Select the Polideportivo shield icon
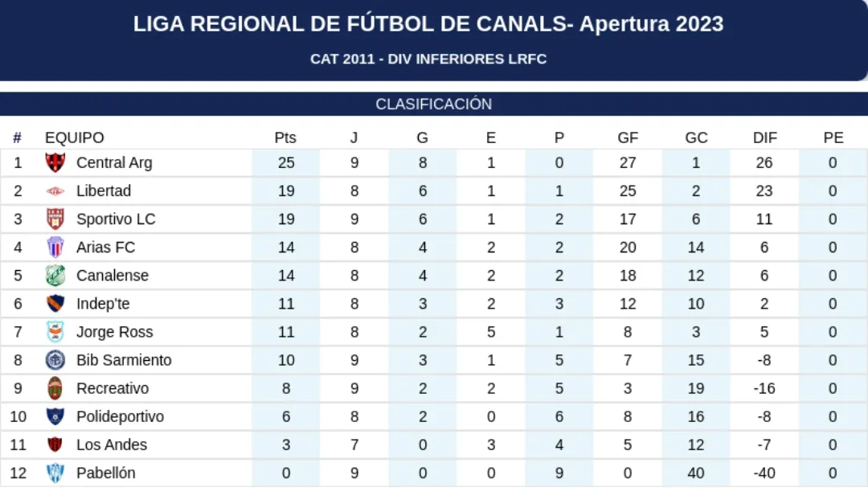 (55, 416)
